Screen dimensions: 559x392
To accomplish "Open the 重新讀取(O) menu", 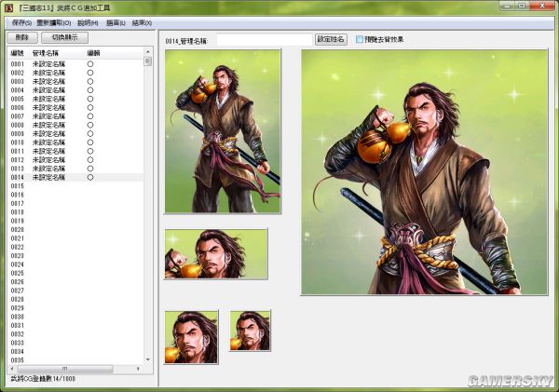I will coord(53,22).
